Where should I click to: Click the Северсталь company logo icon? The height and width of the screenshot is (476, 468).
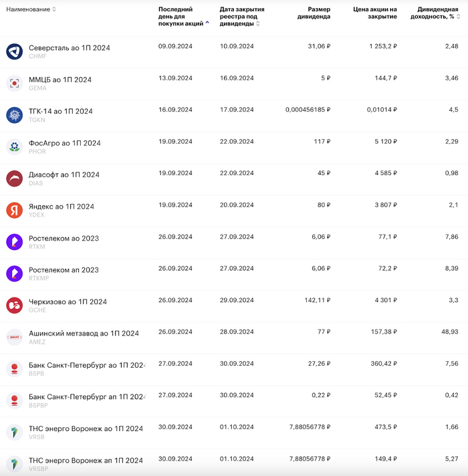(x=15, y=51)
